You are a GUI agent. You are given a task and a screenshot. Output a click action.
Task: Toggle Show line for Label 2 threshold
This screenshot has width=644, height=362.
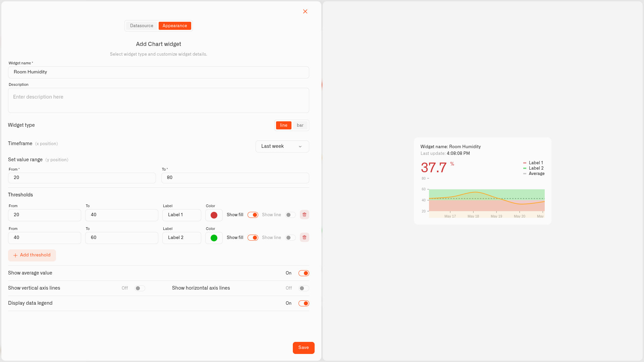click(290, 238)
